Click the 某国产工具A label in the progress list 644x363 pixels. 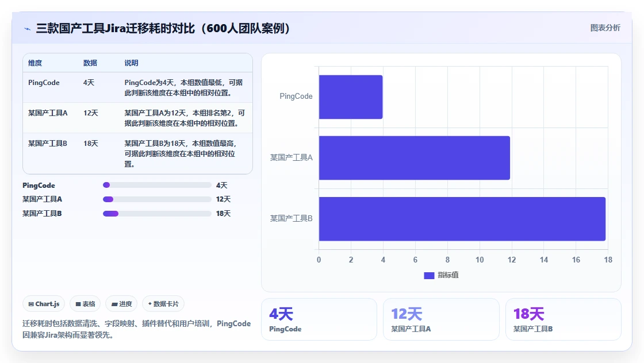point(43,199)
